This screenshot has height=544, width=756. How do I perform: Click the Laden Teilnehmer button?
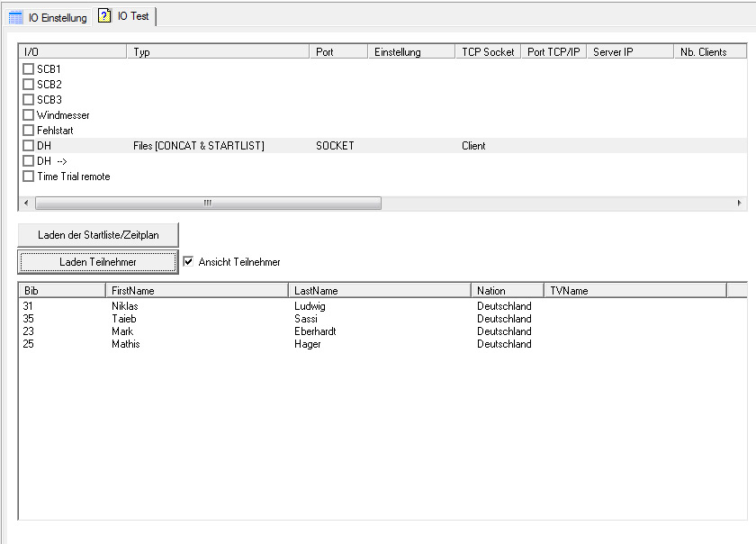pos(98,262)
